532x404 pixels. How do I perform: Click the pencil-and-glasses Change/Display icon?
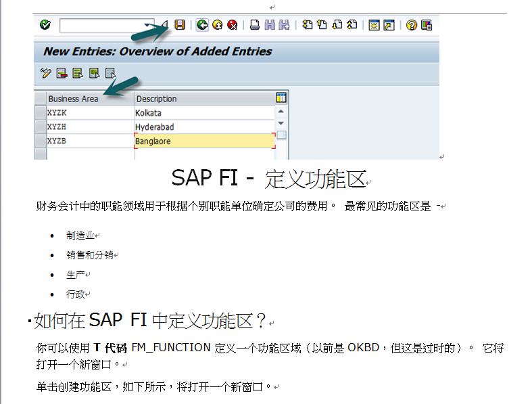pos(45,73)
